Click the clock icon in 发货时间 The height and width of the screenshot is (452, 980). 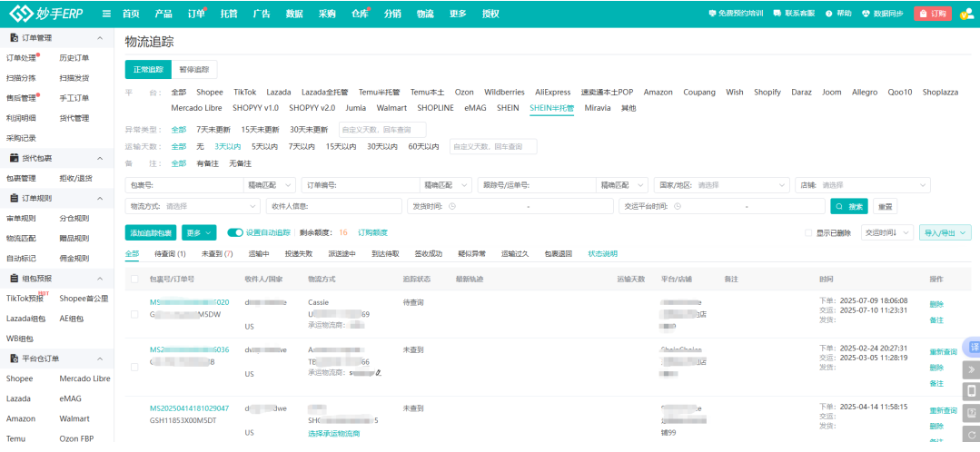click(452, 206)
